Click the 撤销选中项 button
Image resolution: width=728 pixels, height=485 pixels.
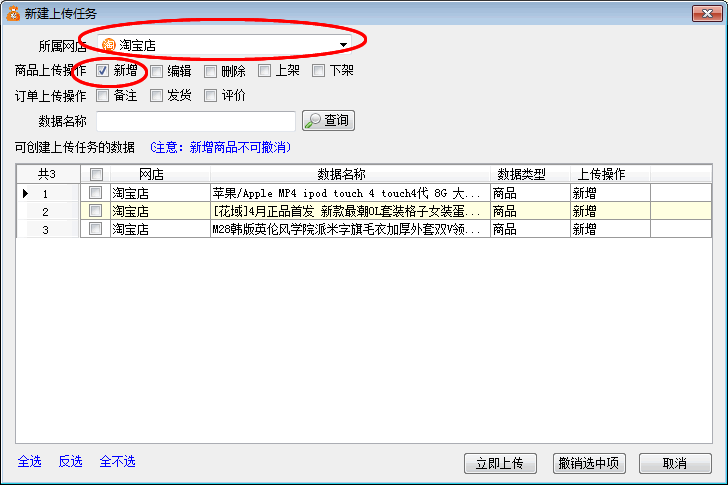coord(589,463)
